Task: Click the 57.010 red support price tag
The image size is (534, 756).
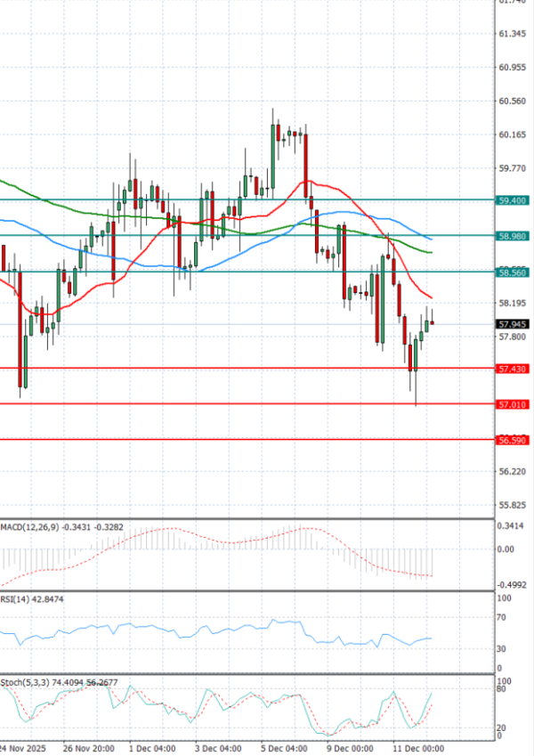Action: click(513, 404)
